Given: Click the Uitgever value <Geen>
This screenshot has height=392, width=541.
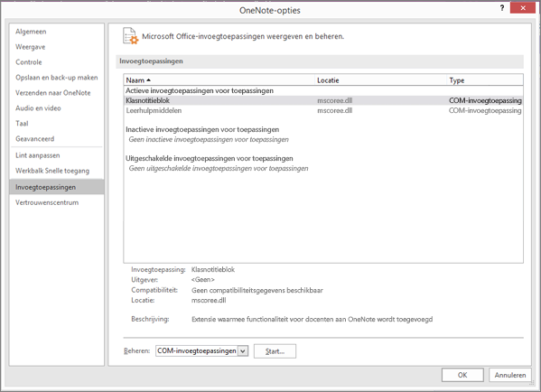Looking at the screenshot, I should pyautogui.click(x=202, y=279).
